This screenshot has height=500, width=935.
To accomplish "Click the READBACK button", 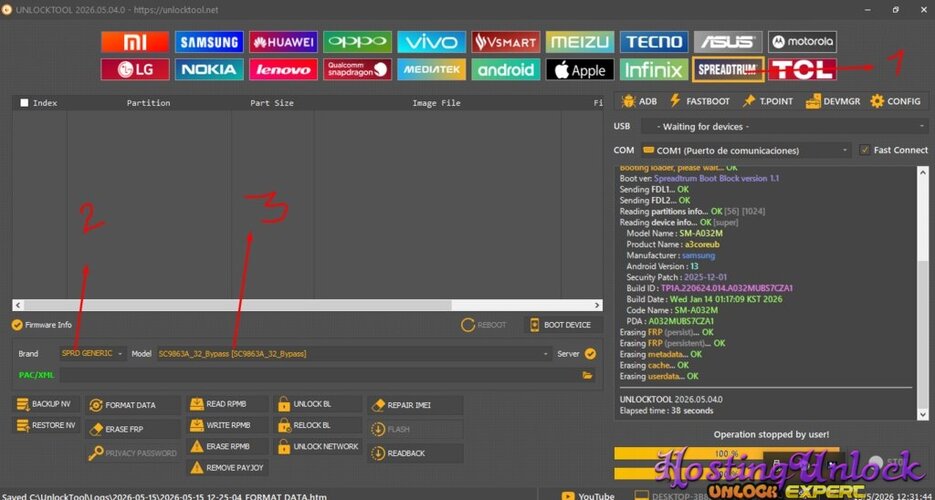I will pos(415,454).
